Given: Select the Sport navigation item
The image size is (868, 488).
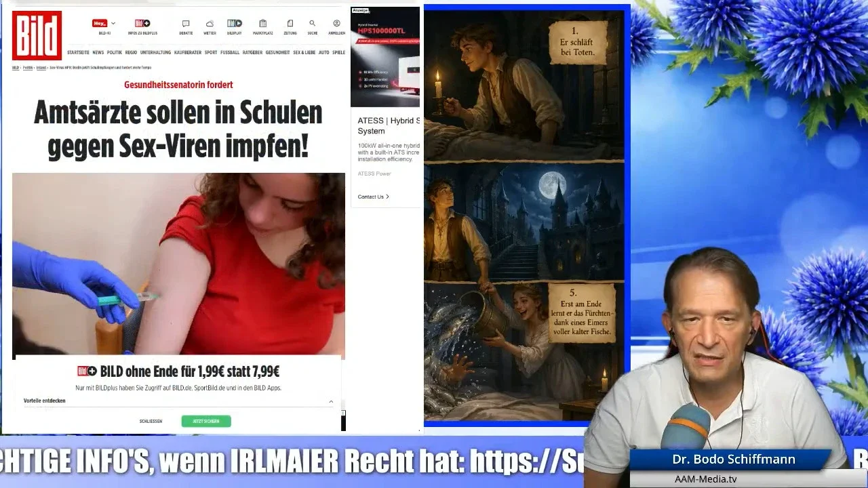Looking at the screenshot, I should point(211,52).
